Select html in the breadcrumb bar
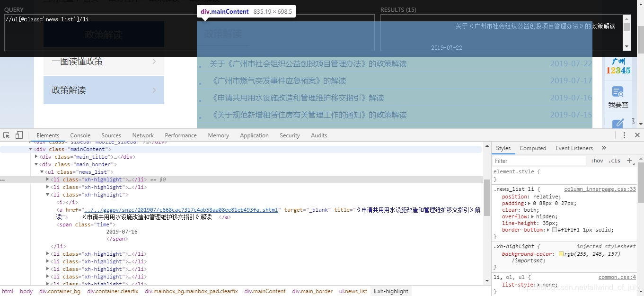 coord(8,291)
